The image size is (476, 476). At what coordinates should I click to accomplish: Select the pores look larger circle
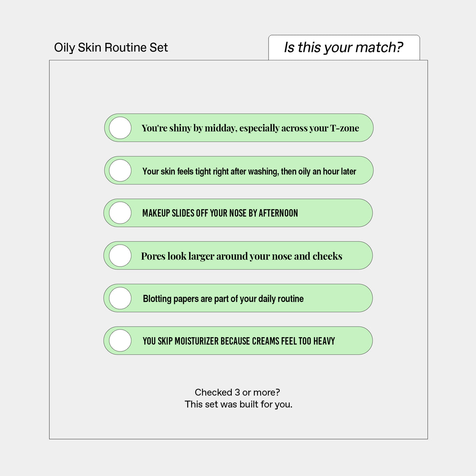click(x=120, y=255)
